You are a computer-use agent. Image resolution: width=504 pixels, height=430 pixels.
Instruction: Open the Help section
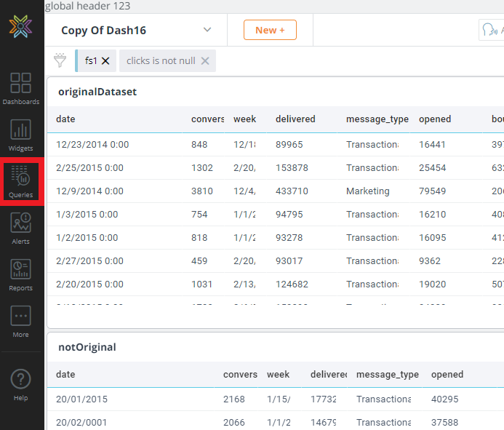click(x=20, y=384)
